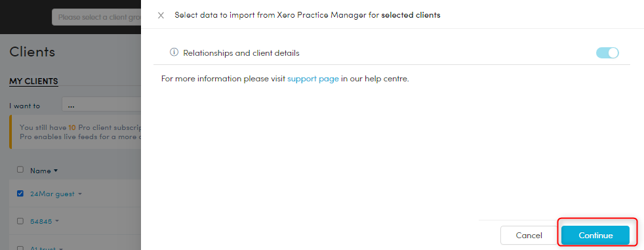Click the info icon beside Relationships and client details

174,52
